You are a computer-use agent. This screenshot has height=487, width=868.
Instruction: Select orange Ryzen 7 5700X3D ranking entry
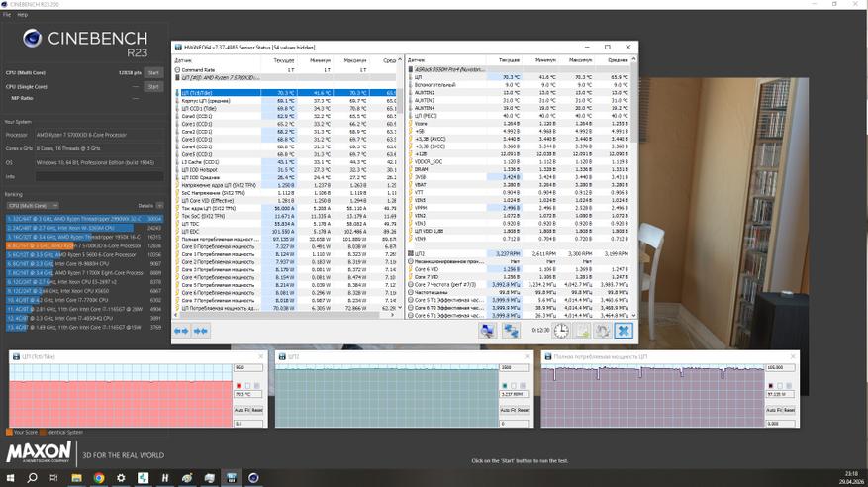85,245
